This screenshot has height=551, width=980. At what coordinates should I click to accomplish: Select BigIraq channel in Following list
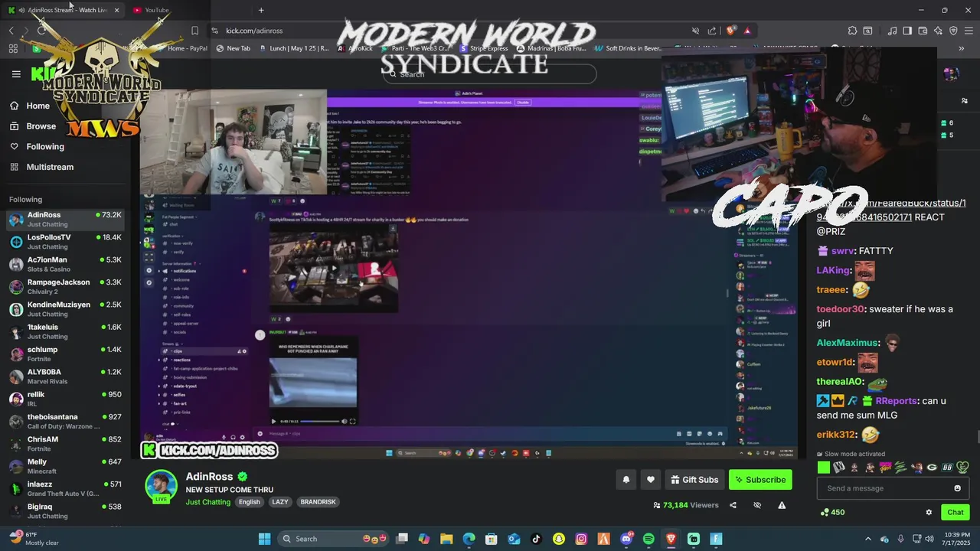(x=66, y=511)
